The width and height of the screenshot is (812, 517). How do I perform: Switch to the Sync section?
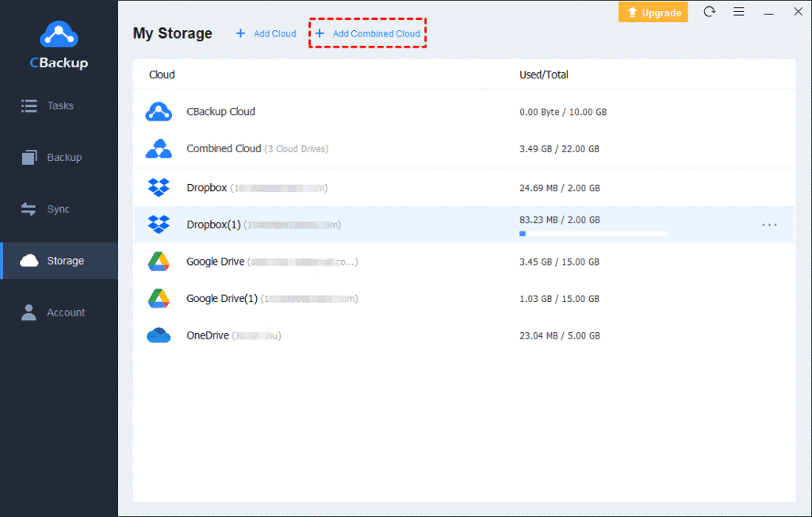coord(57,209)
